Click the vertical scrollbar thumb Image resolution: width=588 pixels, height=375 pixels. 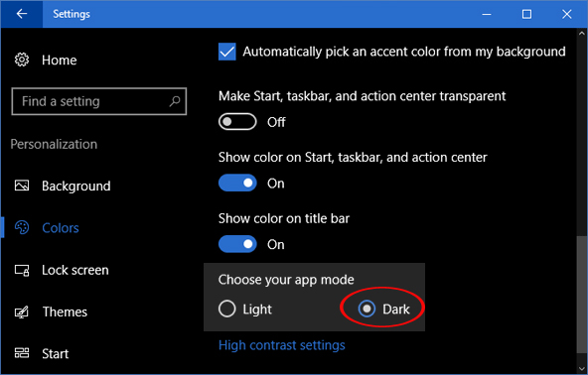click(581, 294)
